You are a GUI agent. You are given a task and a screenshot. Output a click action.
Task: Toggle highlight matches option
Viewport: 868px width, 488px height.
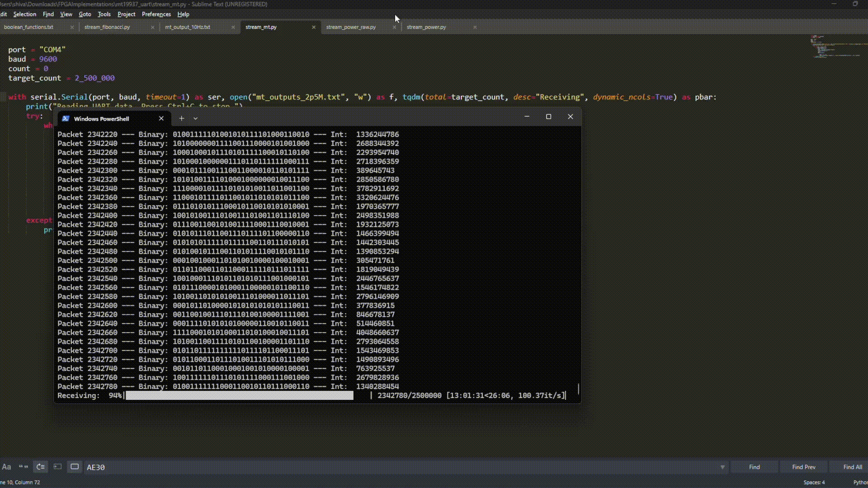[75, 467]
